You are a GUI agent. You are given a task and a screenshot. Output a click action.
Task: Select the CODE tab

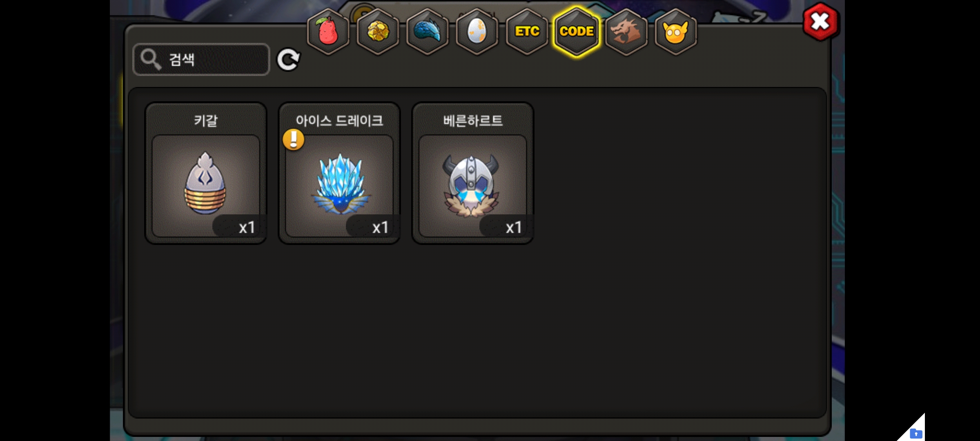[x=577, y=31]
